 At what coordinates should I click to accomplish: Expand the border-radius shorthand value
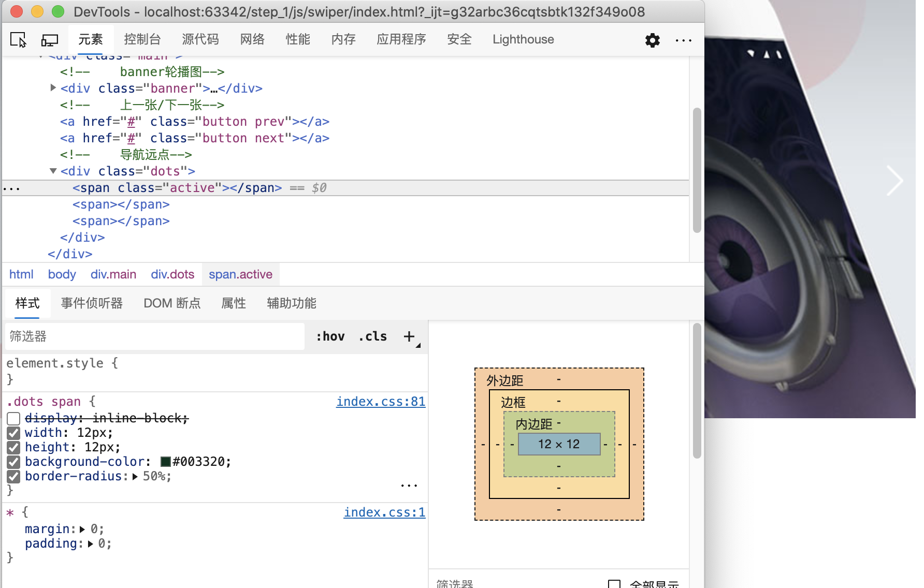(135, 476)
